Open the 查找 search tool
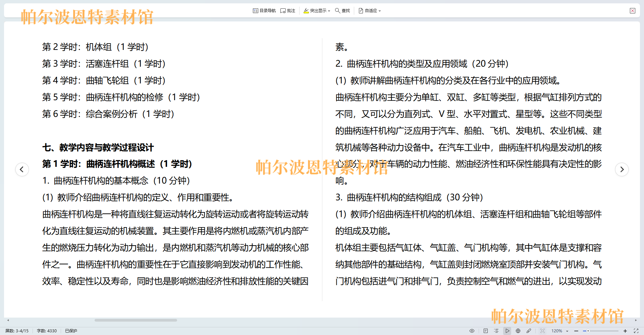Screen dimensions: 644x335 342,11
